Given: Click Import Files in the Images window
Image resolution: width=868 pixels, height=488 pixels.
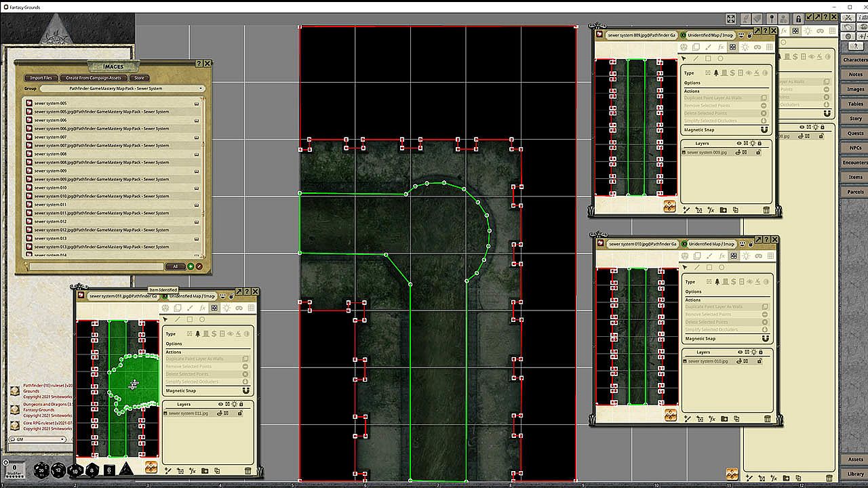Looking at the screenshot, I should coord(41,78).
